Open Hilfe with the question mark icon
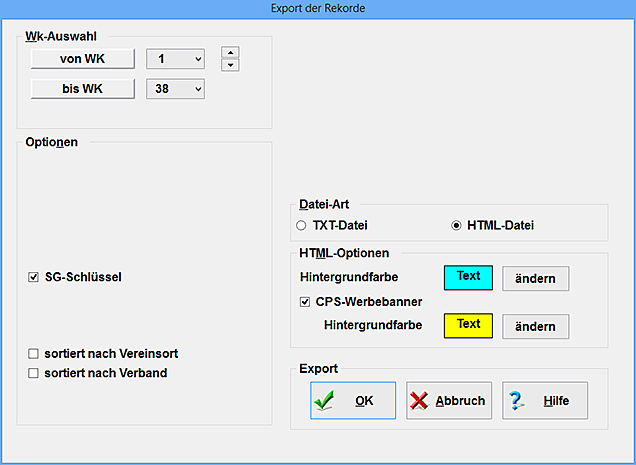Image resolution: width=636 pixels, height=465 pixels. coord(544,400)
